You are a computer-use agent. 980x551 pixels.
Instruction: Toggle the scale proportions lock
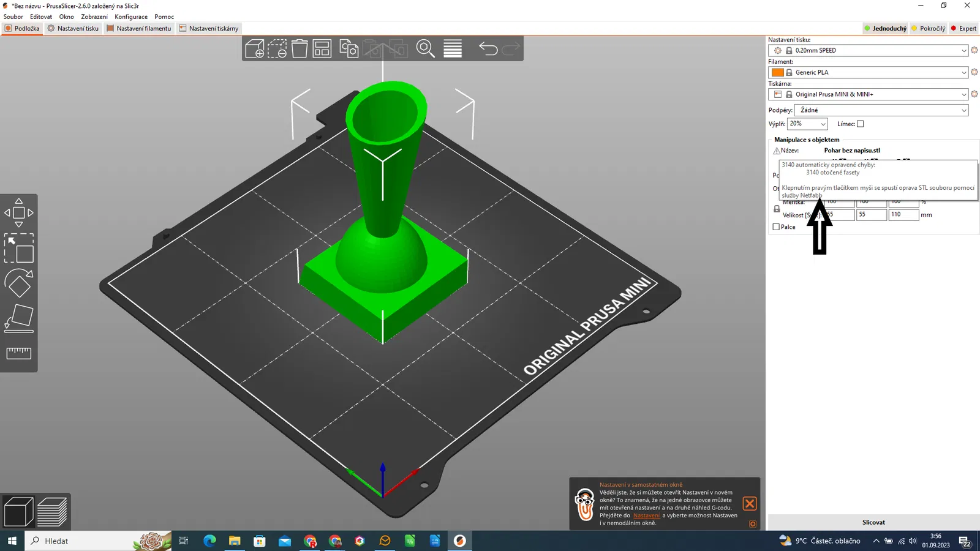click(777, 209)
